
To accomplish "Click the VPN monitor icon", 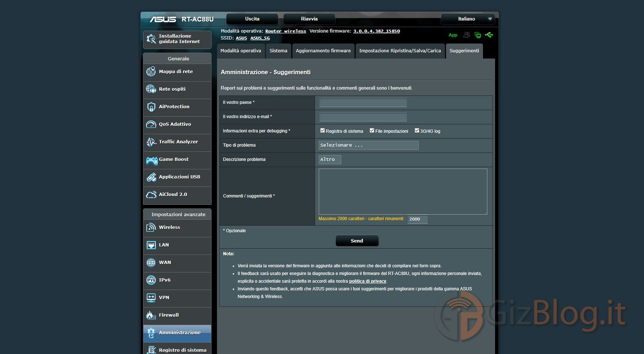I will 151,298.
